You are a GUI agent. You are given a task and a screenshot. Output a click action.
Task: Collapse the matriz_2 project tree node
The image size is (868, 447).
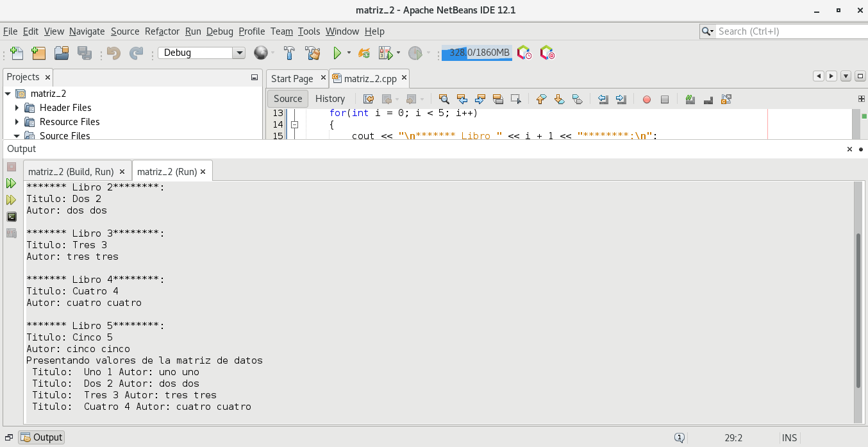click(8, 94)
